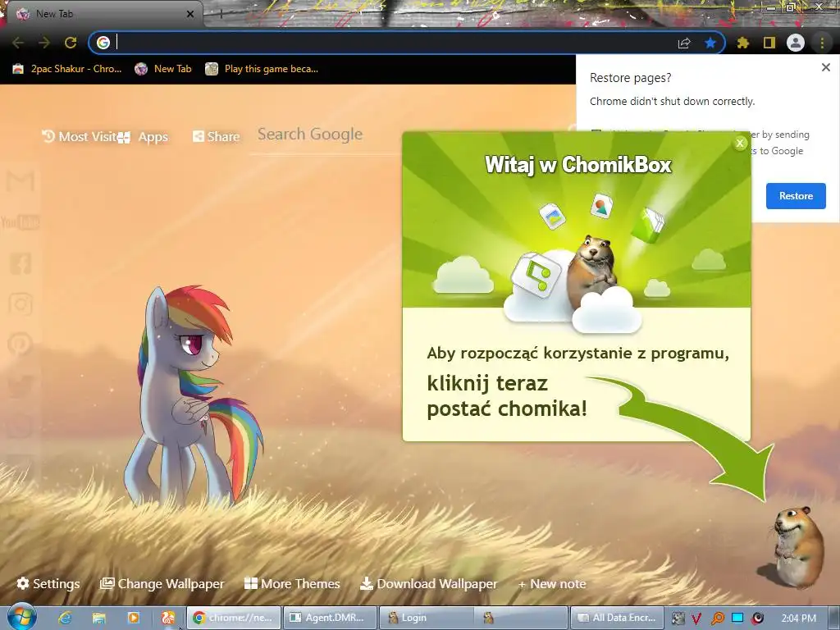Go forward using the forward arrow
Image resolution: width=840 pixels, height=630 pixels.
(x=44, y=43)
